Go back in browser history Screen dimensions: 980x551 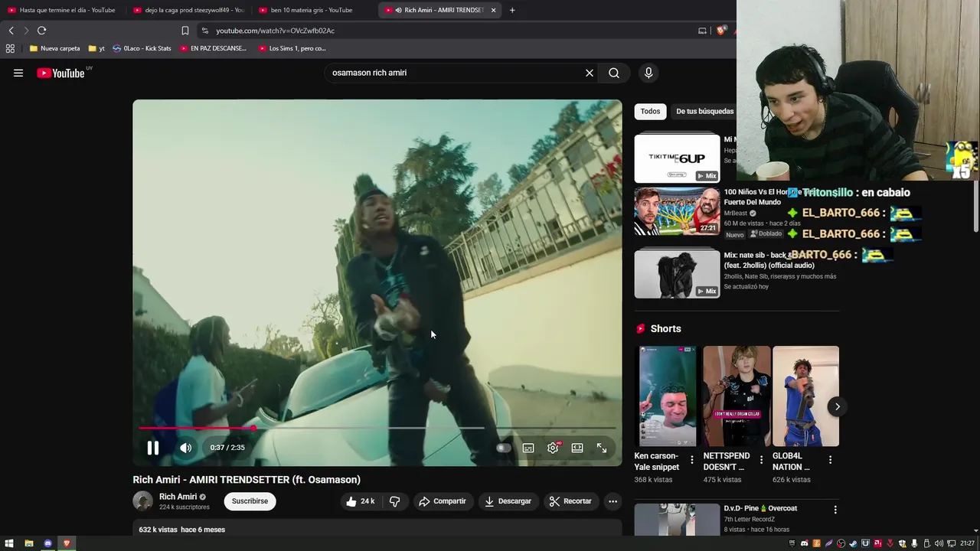coord(11,31)
